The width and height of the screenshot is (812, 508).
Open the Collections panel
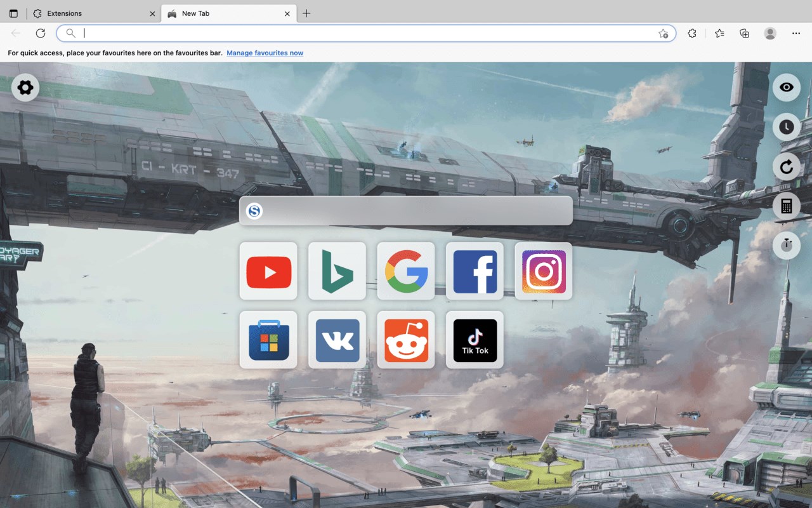745,34
